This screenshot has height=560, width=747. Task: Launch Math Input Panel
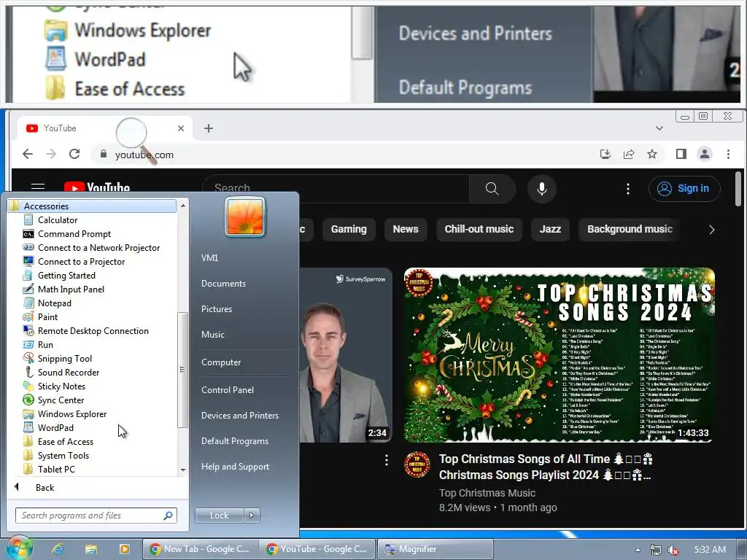(71, 289)
